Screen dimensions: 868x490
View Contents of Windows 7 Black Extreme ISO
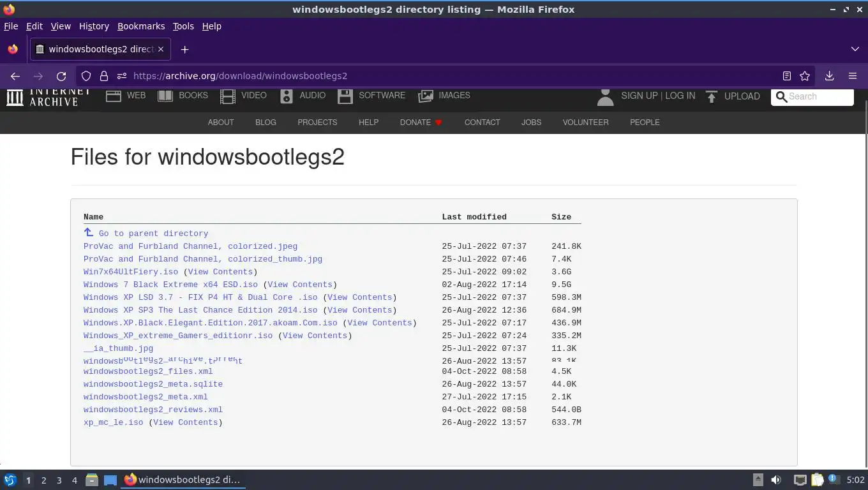click(x=300, y=285)
